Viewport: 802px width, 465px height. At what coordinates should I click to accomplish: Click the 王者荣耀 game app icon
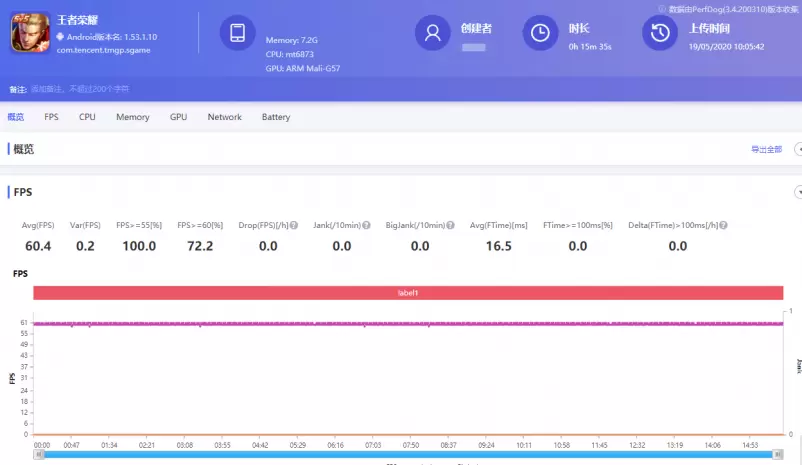pyautogui.click(x=30, y=33)
